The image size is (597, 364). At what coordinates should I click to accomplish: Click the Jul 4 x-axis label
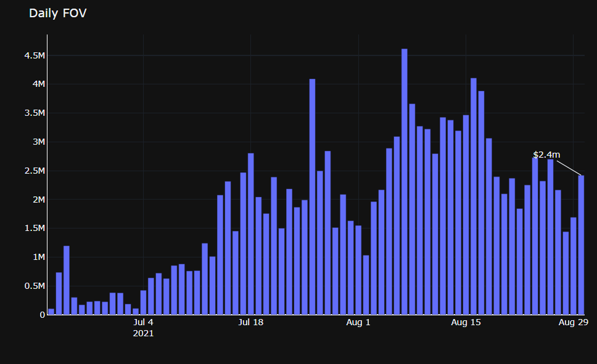143,322
